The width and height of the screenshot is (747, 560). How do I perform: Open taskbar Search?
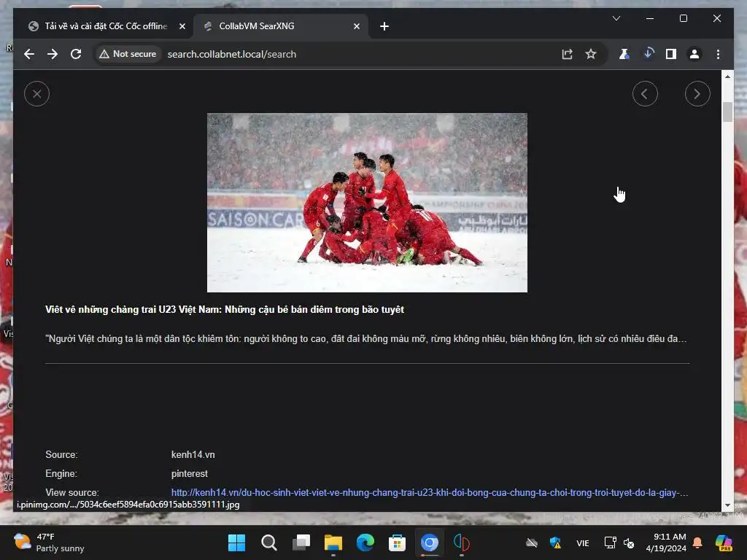268,542
